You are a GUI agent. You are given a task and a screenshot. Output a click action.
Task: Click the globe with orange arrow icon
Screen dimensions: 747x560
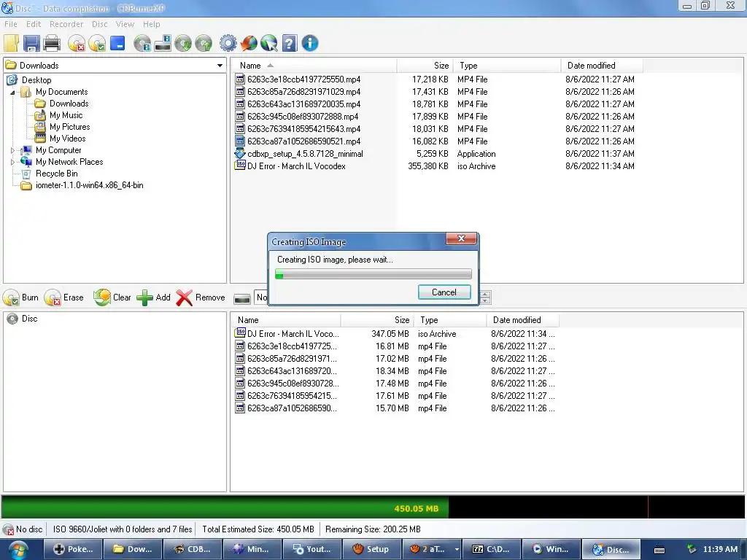[248, 43]
